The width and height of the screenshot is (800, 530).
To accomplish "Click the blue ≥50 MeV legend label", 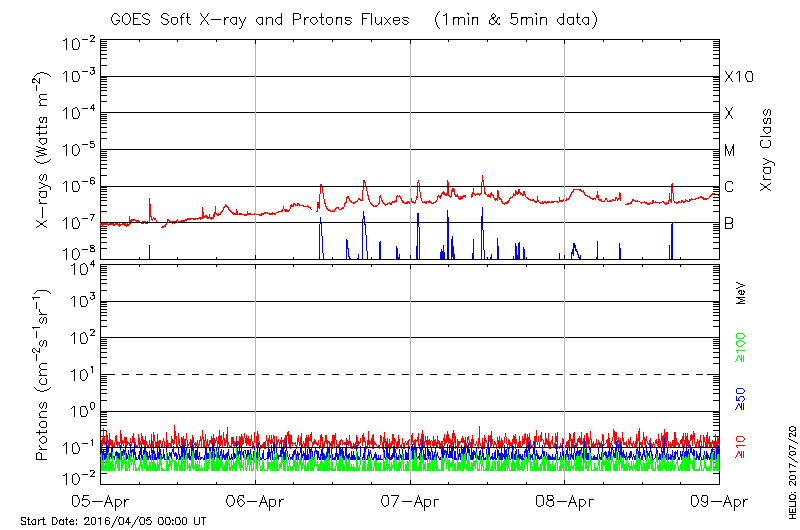I will point(742,398).
